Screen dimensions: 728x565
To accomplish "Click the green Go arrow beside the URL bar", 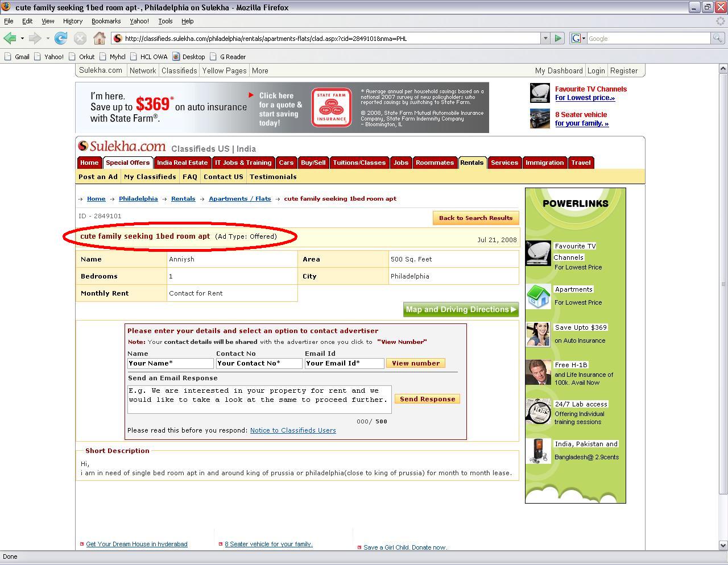I will pyautogui.click(x=558, y=38).
